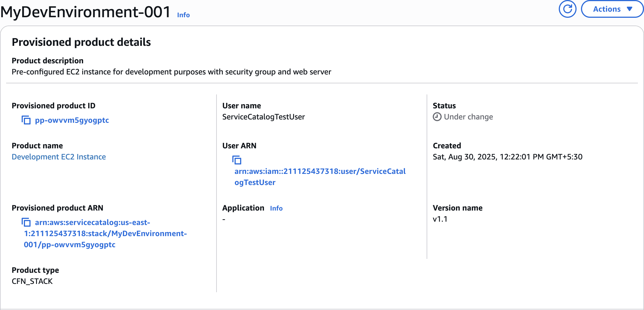The height and width of the screenshot is (310, 644).
Task: Click the CFN_STACK product type value
Action: pos(32,281)
